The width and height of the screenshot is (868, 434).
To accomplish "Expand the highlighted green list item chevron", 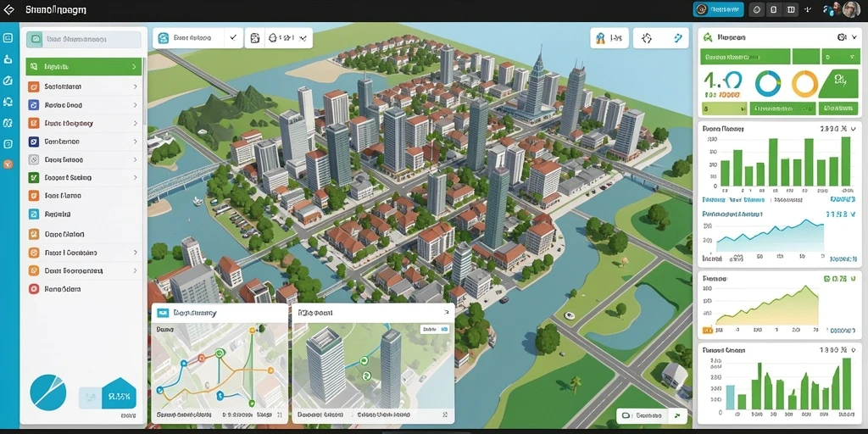I will 135,66.
